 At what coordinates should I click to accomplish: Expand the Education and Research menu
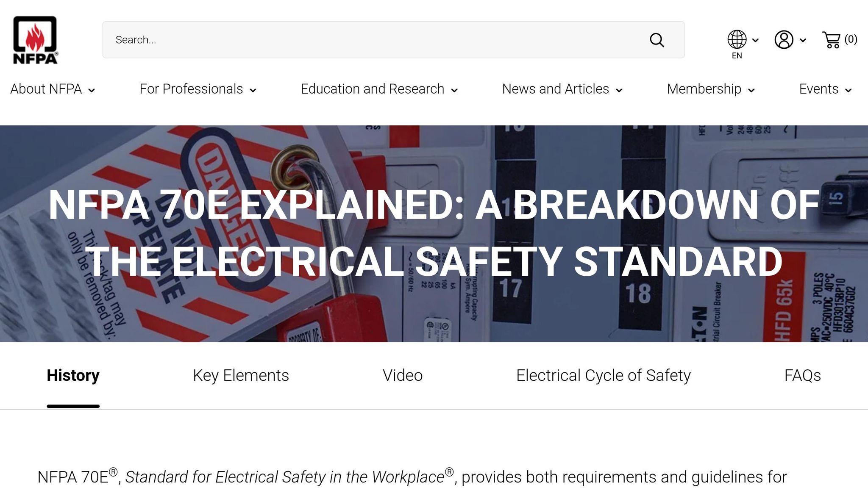379,89
